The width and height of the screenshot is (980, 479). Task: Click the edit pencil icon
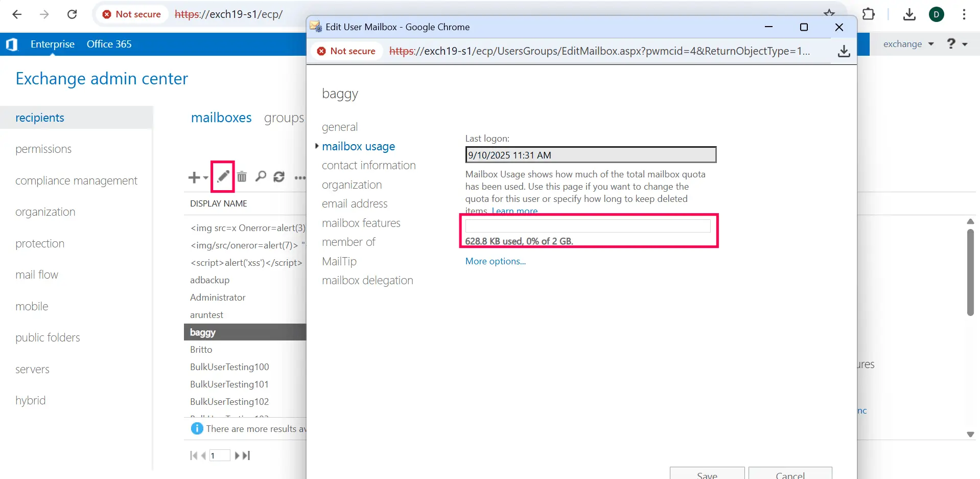(x=223, y=177)
